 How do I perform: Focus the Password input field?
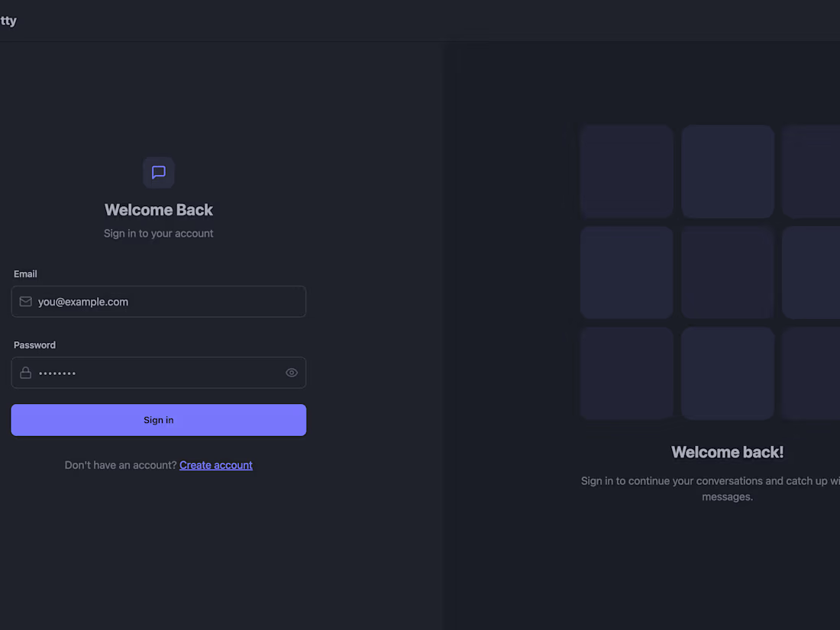tap(153, 373)
